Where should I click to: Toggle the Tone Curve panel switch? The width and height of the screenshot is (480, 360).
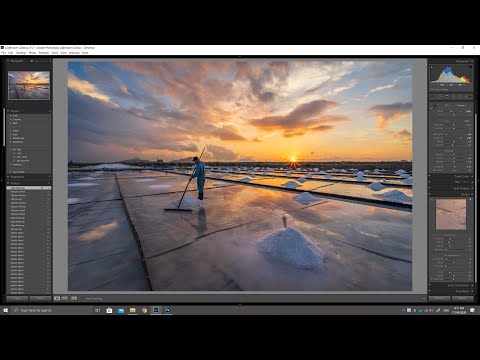point(430,176)
